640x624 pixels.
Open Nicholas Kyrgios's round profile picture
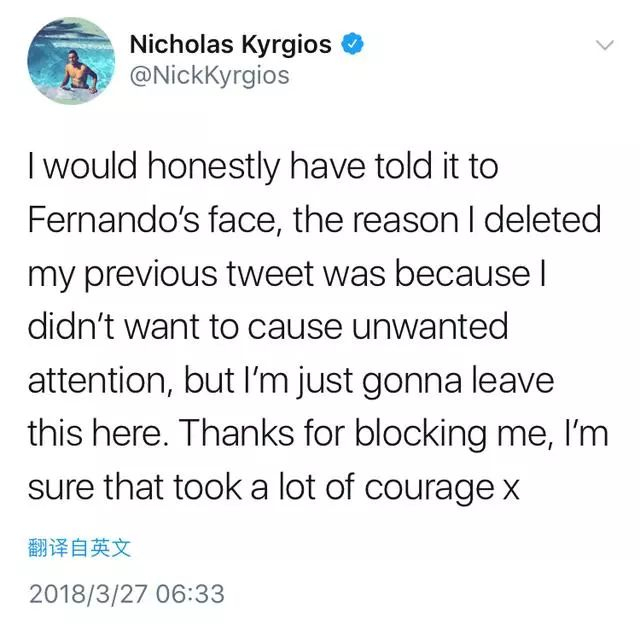(71, 60)
